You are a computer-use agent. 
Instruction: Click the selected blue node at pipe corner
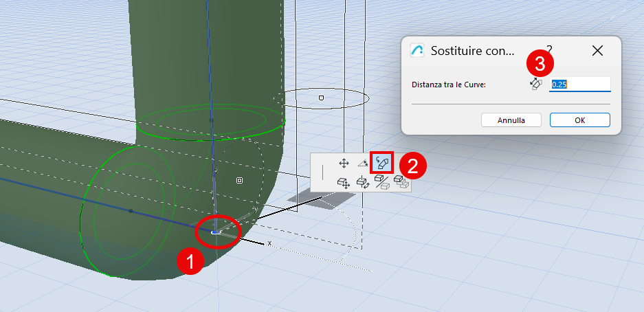pos(215,232)
